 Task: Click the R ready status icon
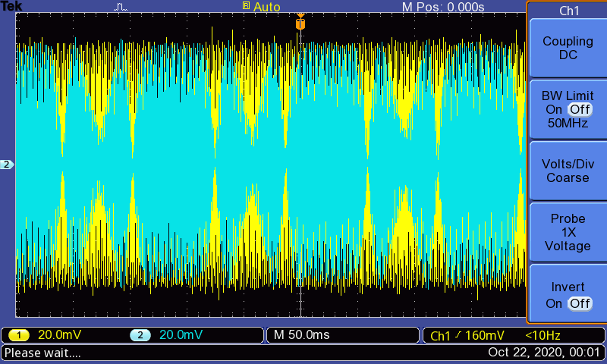point(246,5)
